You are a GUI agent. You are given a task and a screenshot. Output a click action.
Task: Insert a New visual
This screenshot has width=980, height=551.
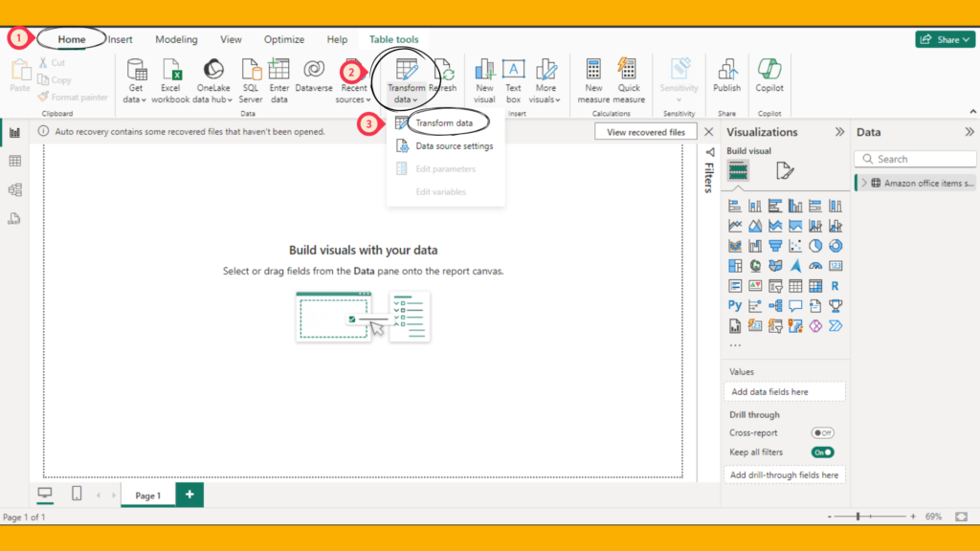point(483,81)
